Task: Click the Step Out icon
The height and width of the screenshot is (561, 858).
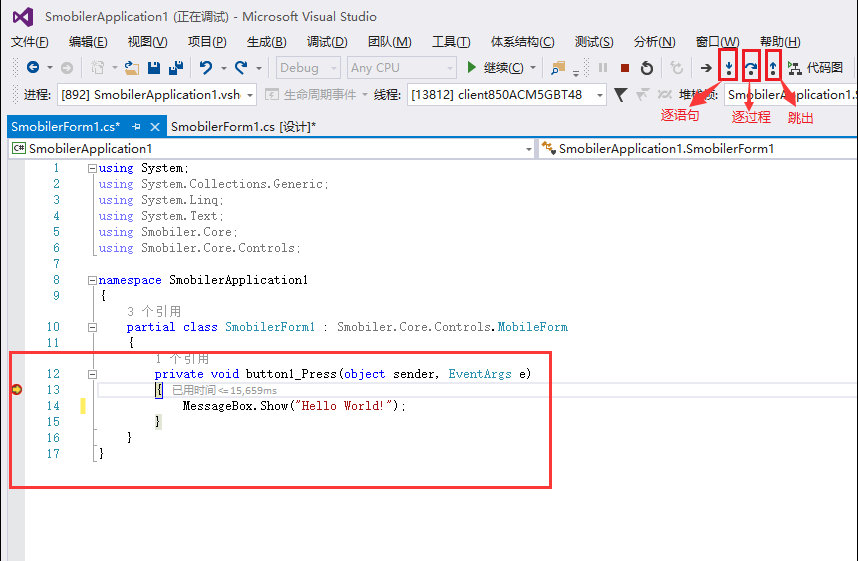Action: [x=773, y=68]
